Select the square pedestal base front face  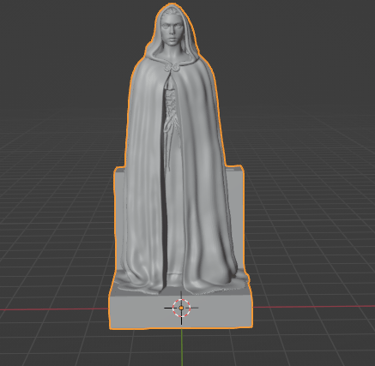[181, 310]
